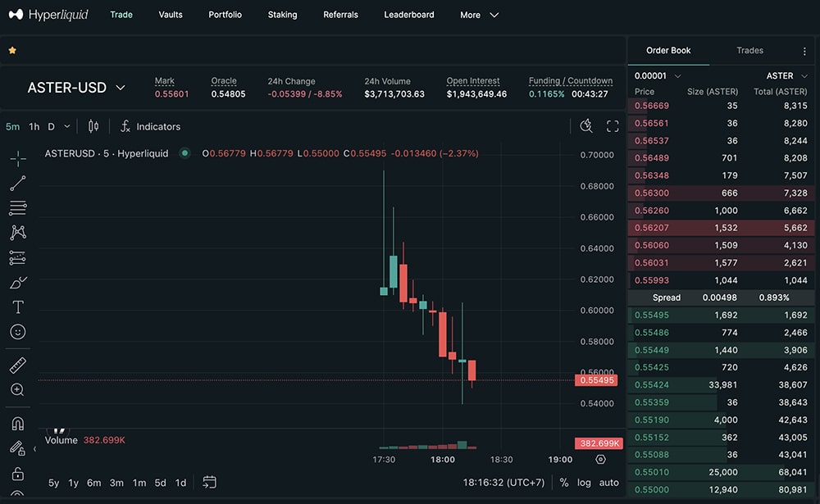
Task: Expand the ASTER-USD pair selector
Action: click(x=76, y=88)
